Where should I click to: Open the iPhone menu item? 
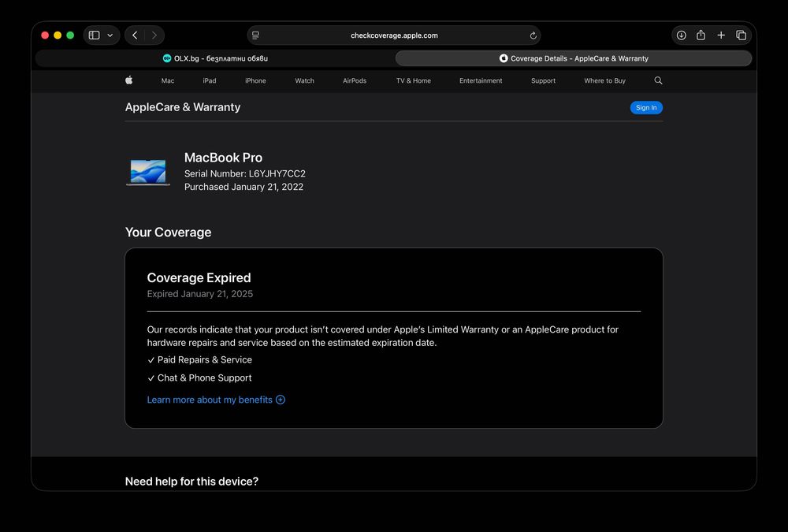point(255,80)
